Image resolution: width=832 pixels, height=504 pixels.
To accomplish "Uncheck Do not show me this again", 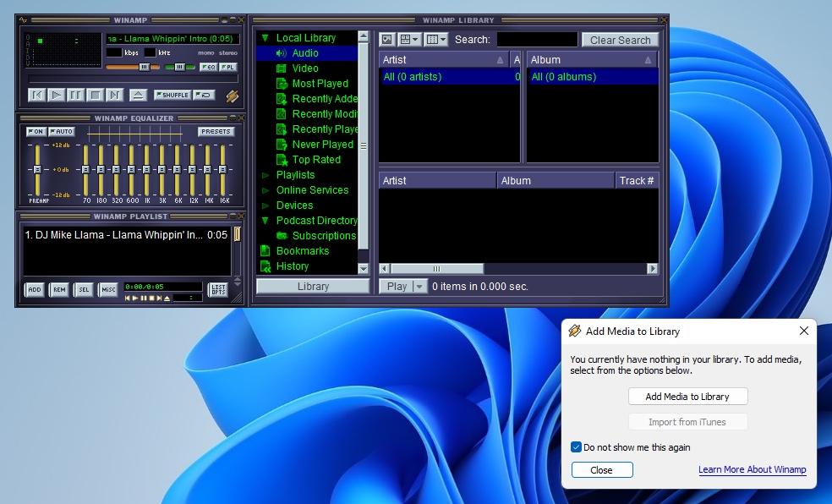I will click(576, 447).
